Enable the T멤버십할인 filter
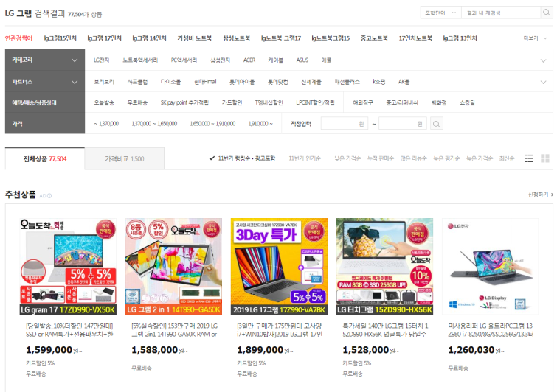 269,102
